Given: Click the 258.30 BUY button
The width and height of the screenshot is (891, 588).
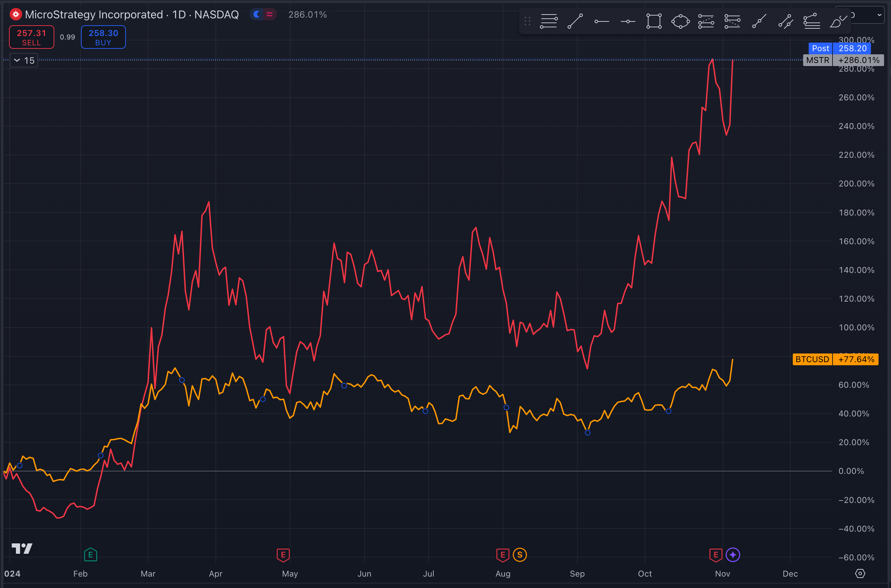Looking at the screenshot, I should coord(103,37).
